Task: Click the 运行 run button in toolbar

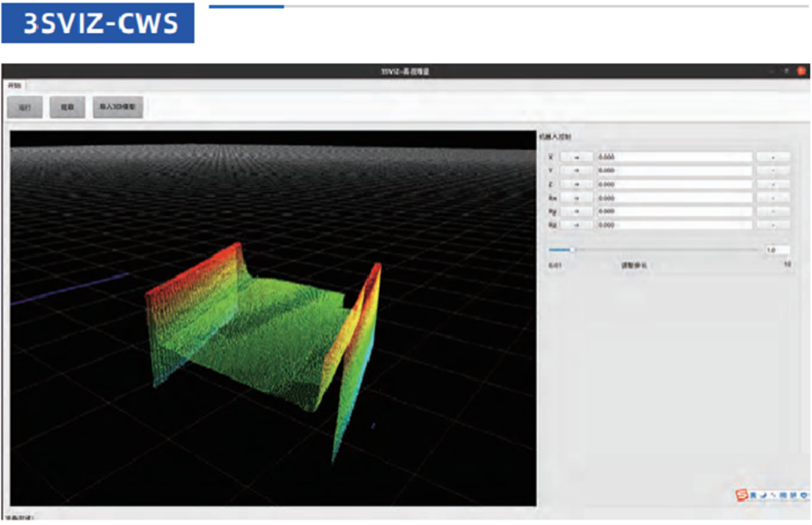Action: [x=25, y=107]
